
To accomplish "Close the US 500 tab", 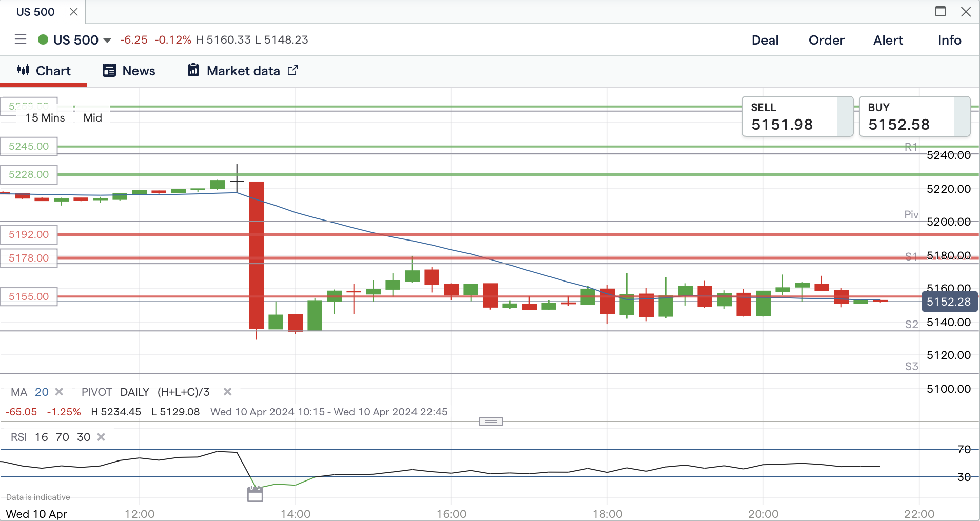I will point(74,12).
